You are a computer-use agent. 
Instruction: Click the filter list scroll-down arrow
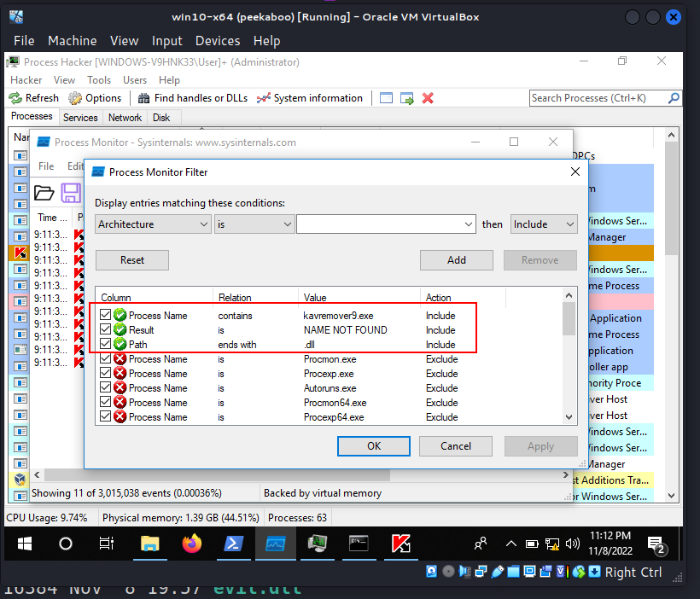click(x=569, y=417)
